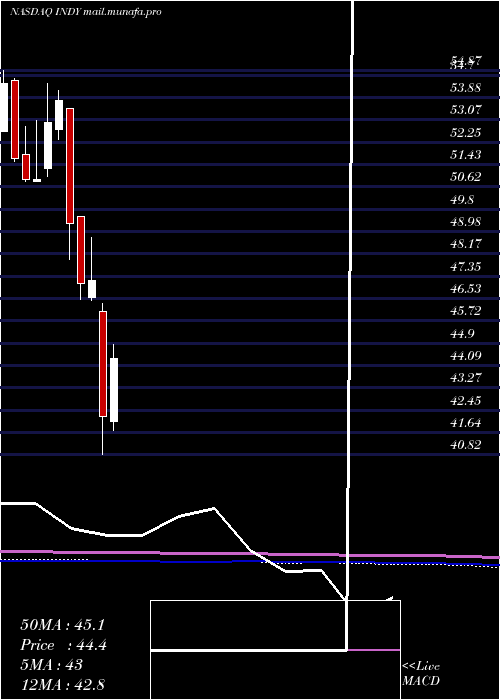Image resolution: width=500 pixels, height=700 pixels.
Task: Click the 44.9 price axis label
Action: pyautogui.click(x=462, y=334)
